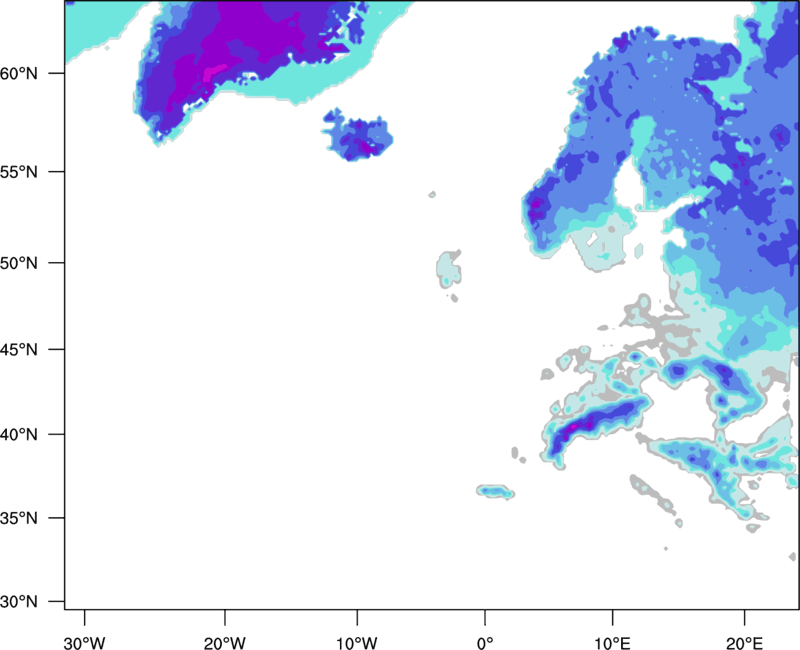Click the 30°N latitude label
Viewport: 800px width, 650px height.
click(x=19, y=602)
